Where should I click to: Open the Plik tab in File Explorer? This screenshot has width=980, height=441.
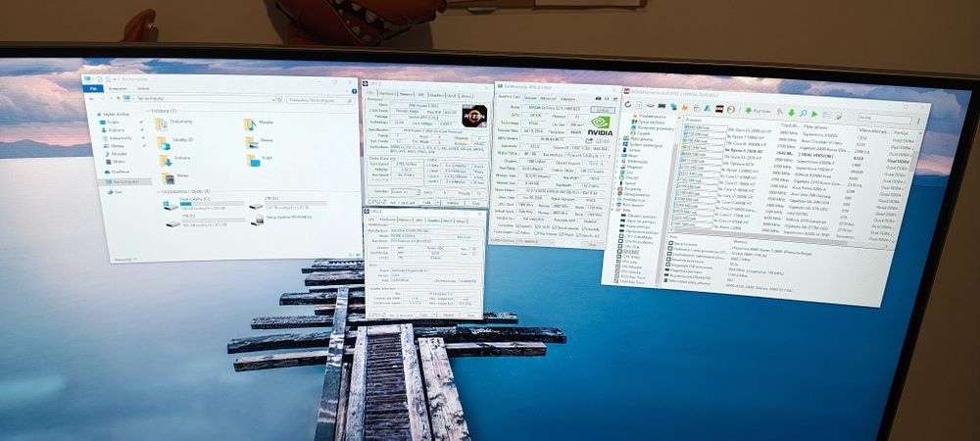(x=92, y=89)
